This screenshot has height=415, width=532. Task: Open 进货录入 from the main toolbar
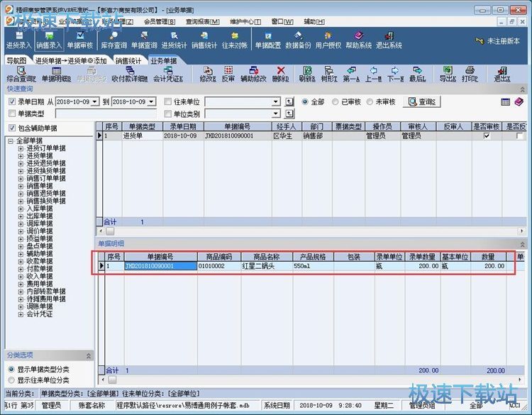click(18, 40)
